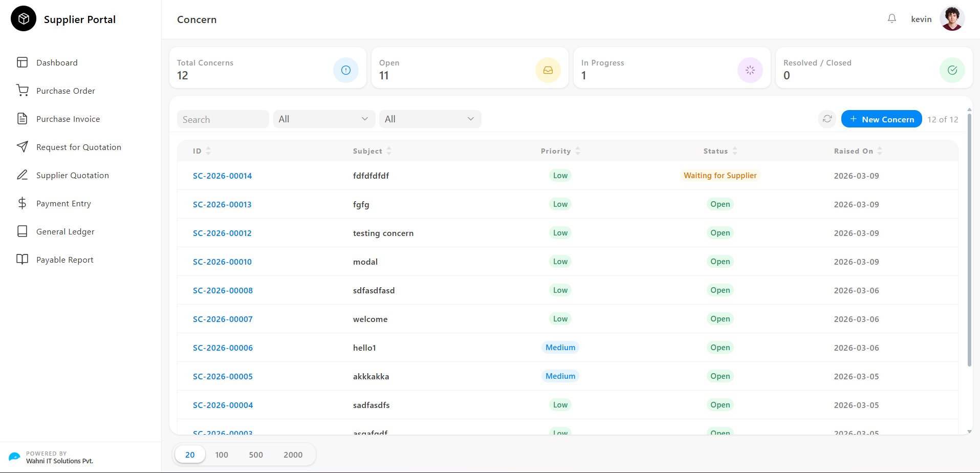The image size is (980, 473).
Task: Select page size 500
Action: click(x=256, y=455)
